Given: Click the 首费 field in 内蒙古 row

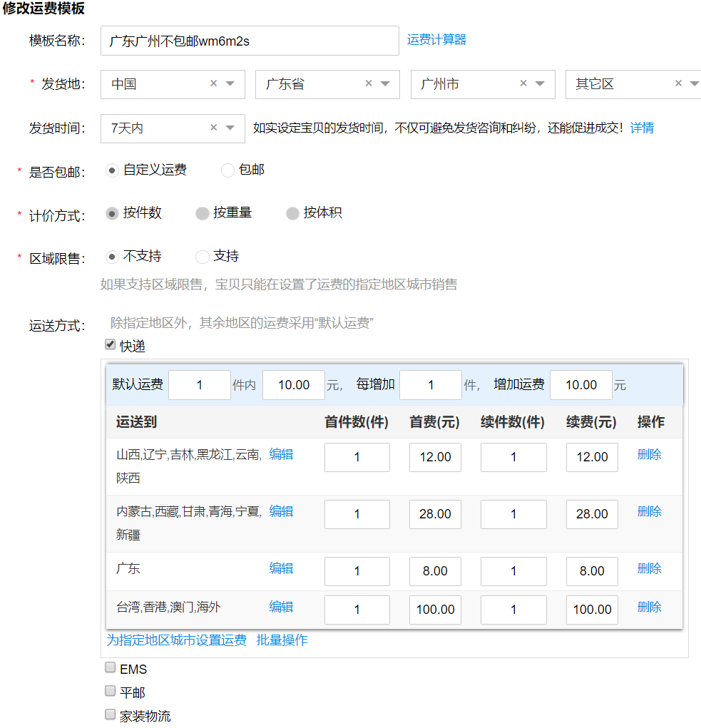Looking at the screenshot, I should pyautogui.click(x=435, y=514).
